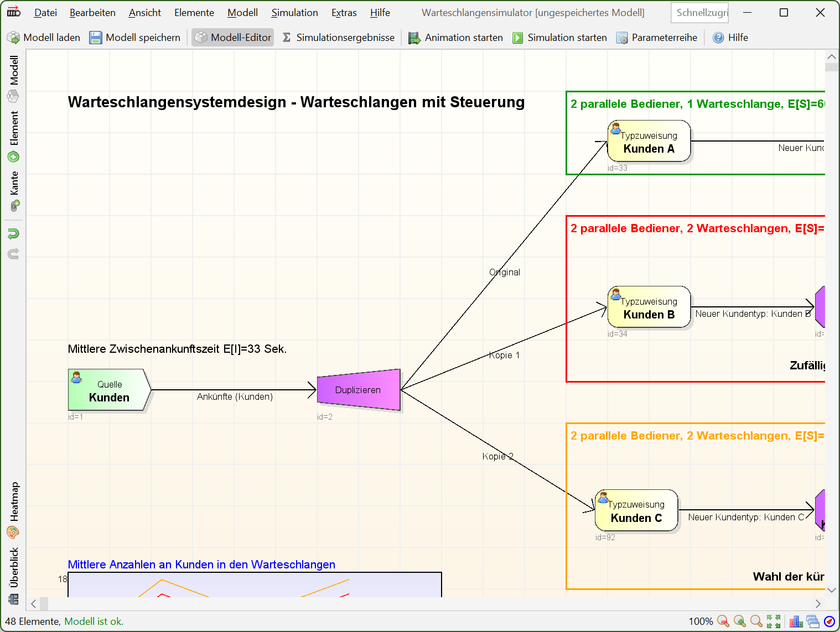Click the green undo arrow
Screen dimensions: 840x632
coord(13,233)
